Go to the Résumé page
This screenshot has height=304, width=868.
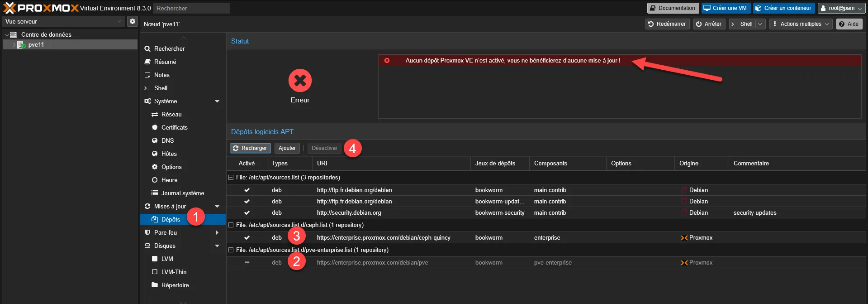(x=165, y=62)
